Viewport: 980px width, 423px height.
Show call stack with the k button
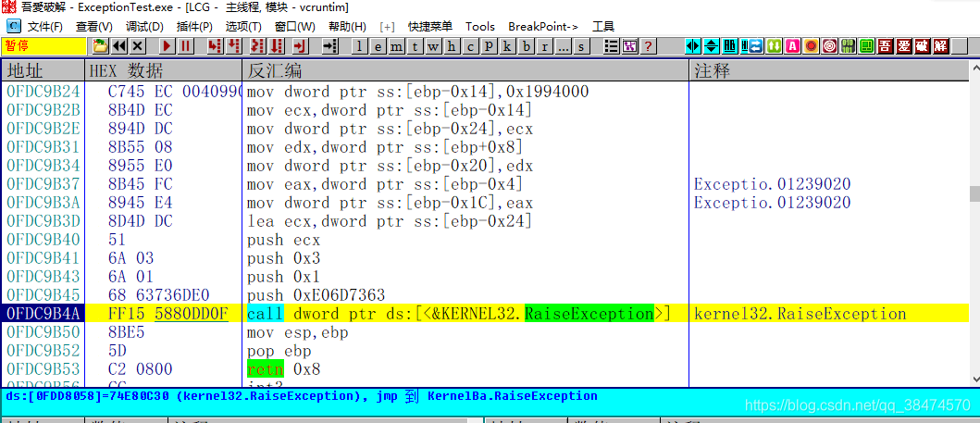[507, 45]
